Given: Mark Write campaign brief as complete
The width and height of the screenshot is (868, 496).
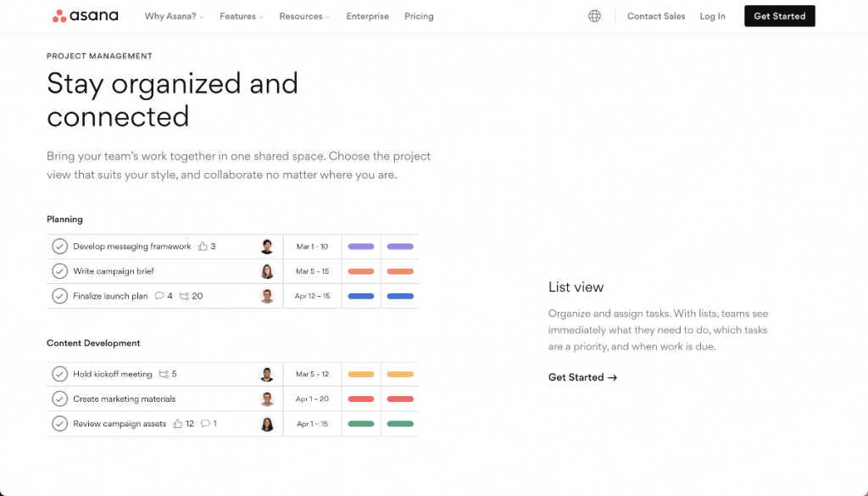Looking at the screenshot, I should 59,270.
